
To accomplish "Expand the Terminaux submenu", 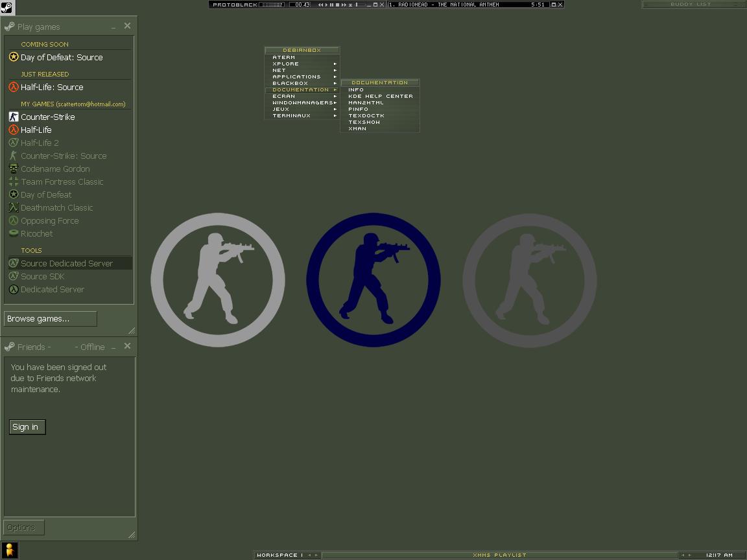I will click(x=302, y=116).
